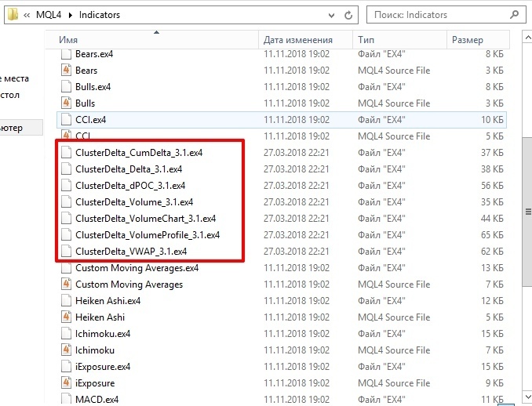The image size is (532, 406).
Task: Click iExposure MQL4 source file icon
Action: (x=66, y=382)
